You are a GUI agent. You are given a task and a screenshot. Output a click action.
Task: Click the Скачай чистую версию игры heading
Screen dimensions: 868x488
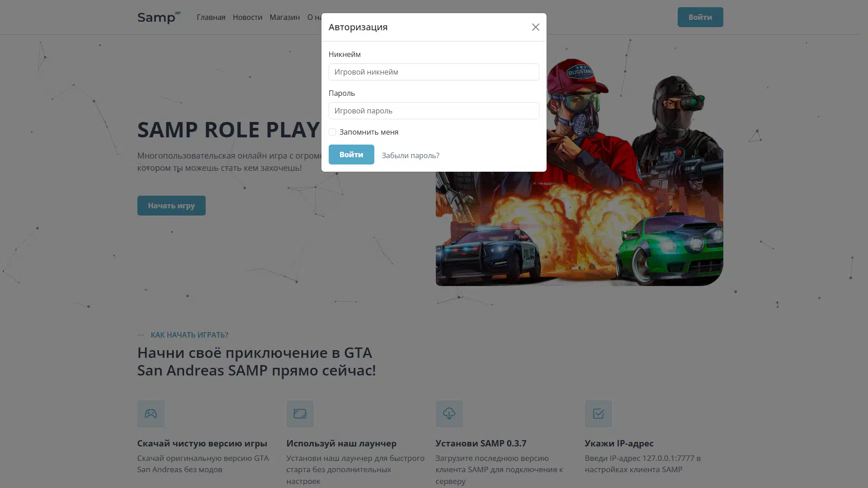tap(202, 443)
